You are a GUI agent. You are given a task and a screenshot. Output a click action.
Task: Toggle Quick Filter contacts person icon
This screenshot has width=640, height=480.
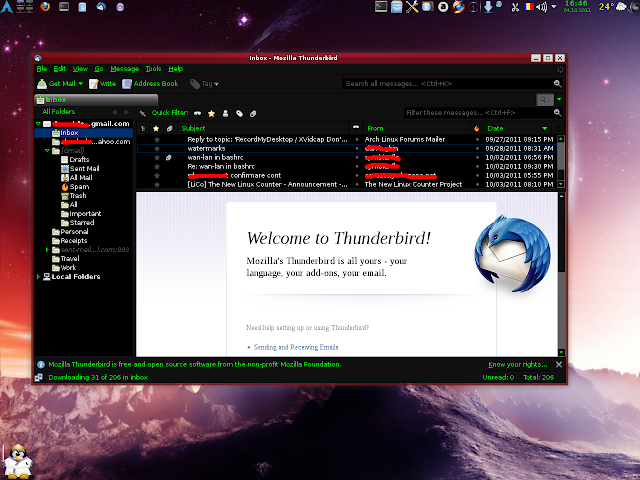[x=225, y=113]
